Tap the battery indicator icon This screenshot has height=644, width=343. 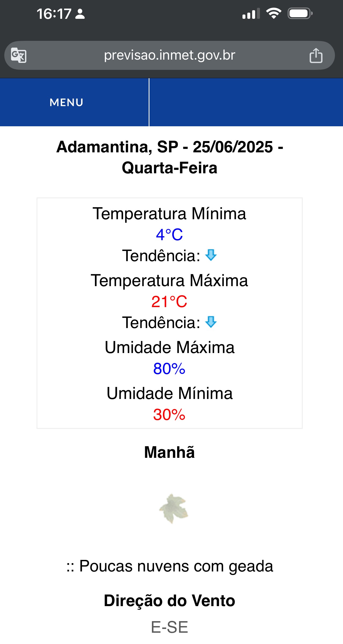[x=300, y=13]
